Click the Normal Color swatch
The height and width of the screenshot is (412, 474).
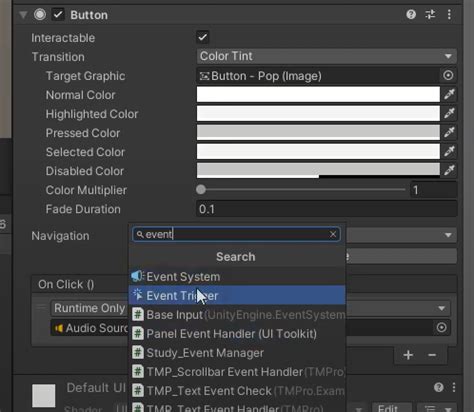318,95
